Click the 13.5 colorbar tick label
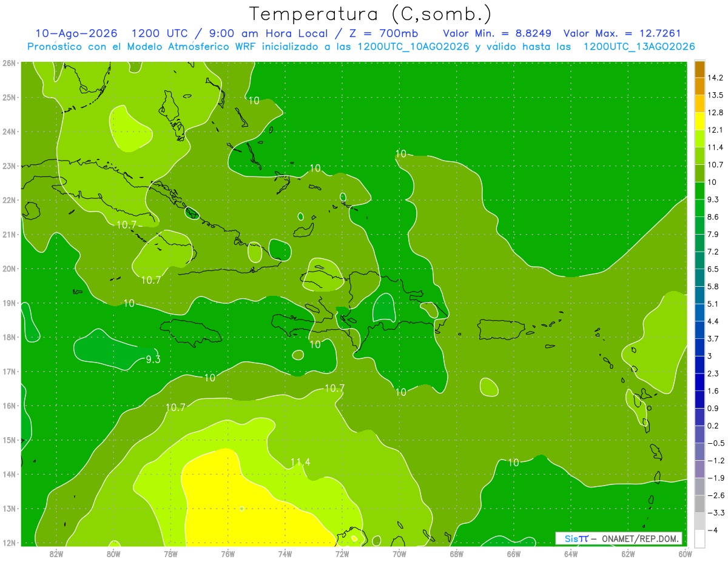 [715, 95]
